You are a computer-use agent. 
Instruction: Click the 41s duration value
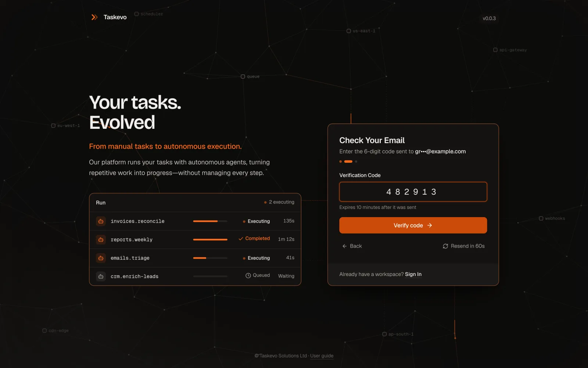point(290,258)
